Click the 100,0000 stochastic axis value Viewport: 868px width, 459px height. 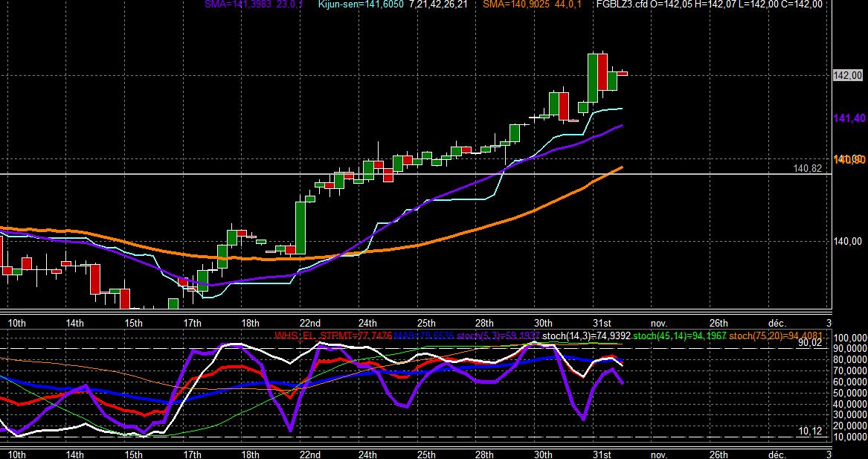pos(849,338)
